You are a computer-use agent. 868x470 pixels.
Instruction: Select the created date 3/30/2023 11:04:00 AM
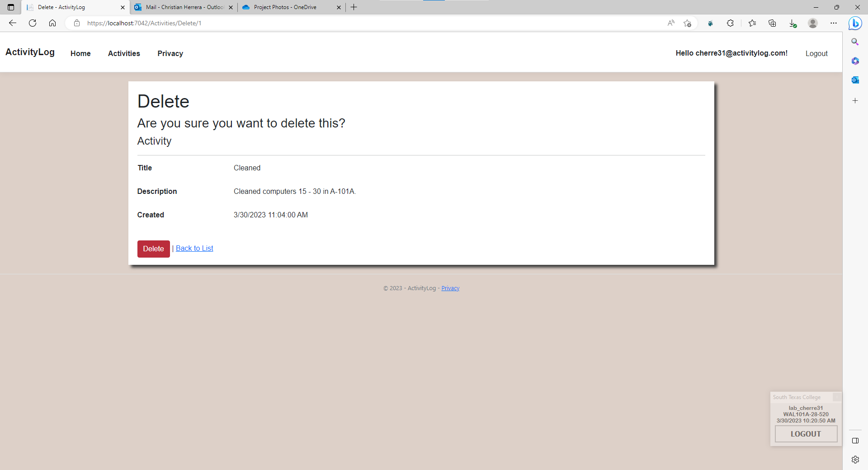(271, 215)
